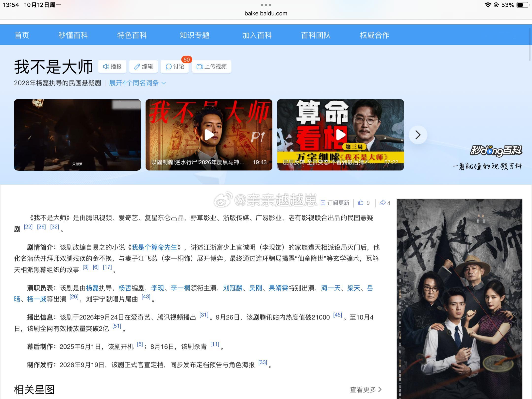The height and width of the screenshot is (399, 532).
Task: Open 权威合作 menu item
Action: [375, 35]
